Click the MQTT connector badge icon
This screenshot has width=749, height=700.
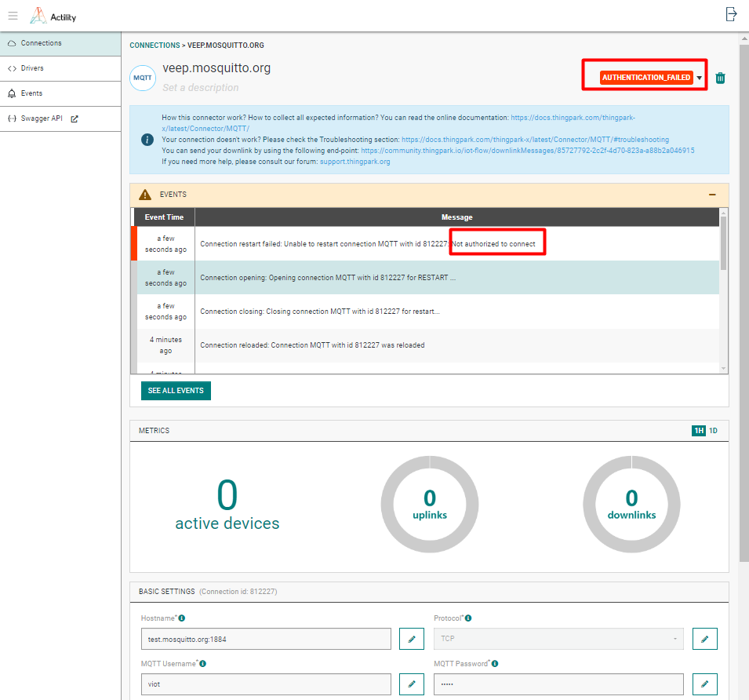tap(142, 78)
